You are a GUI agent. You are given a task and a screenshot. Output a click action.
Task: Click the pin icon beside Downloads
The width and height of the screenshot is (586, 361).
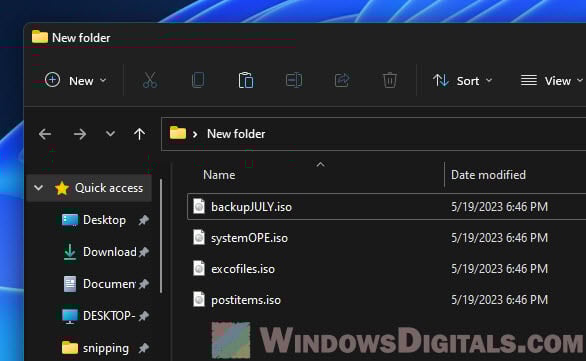[144, 252]
